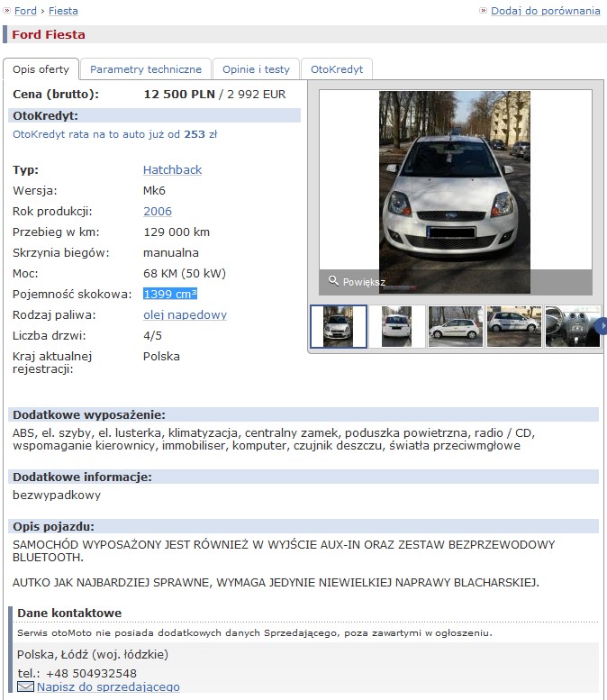Switch to the OtoKredyt tab
Image resolution: width=607 pixels, height=700 pixels.
337,69
